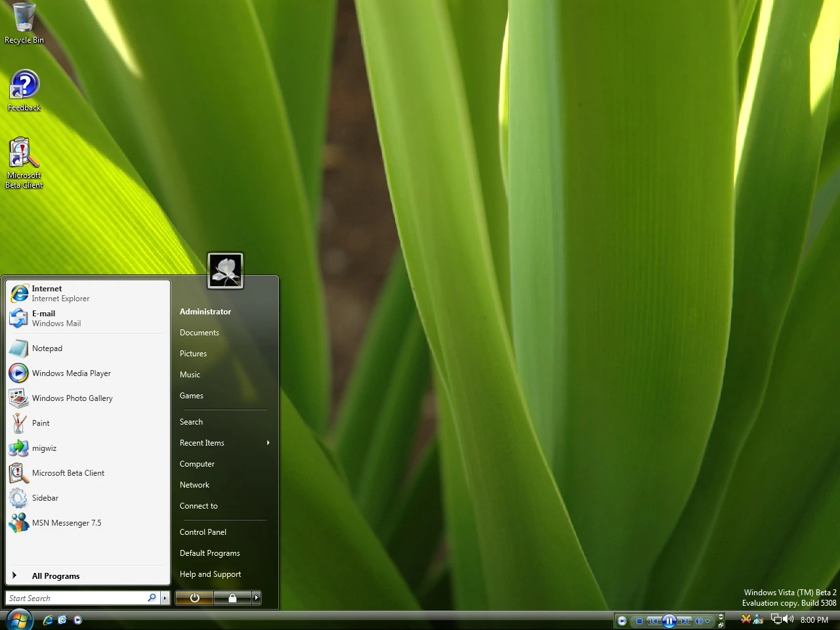The width and height of the screenshot is (840, 630).
Task: Open Search from the Start menu
Action: click(224, 422)
